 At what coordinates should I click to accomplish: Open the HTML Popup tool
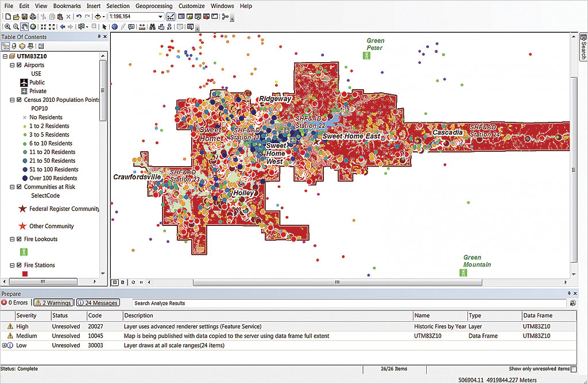131,26
